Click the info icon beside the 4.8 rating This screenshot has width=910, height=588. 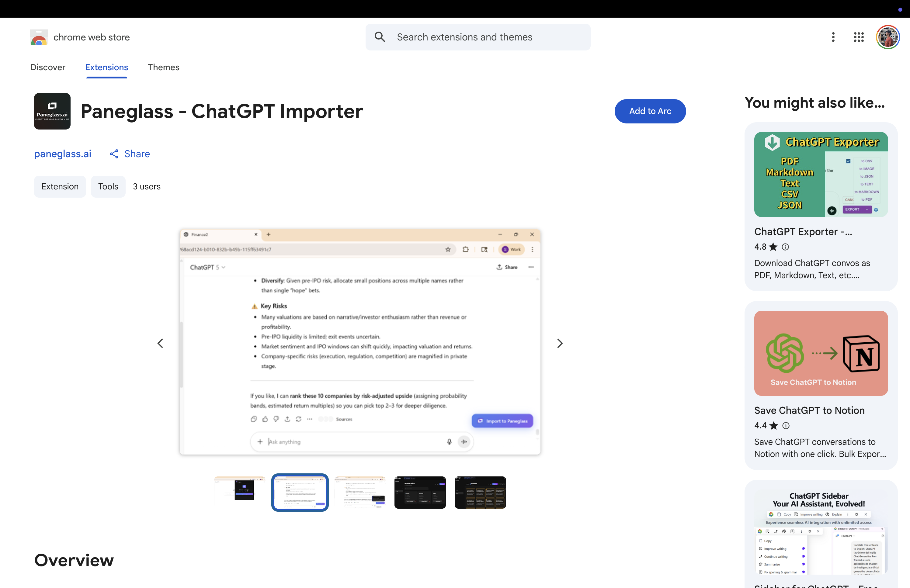(x=786, y=247)
